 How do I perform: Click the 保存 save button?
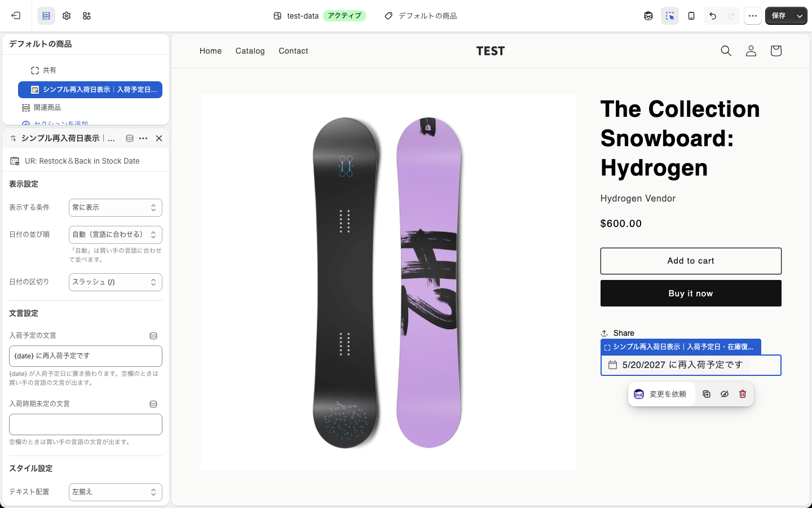pyautogui.click(x=779, y=16)
